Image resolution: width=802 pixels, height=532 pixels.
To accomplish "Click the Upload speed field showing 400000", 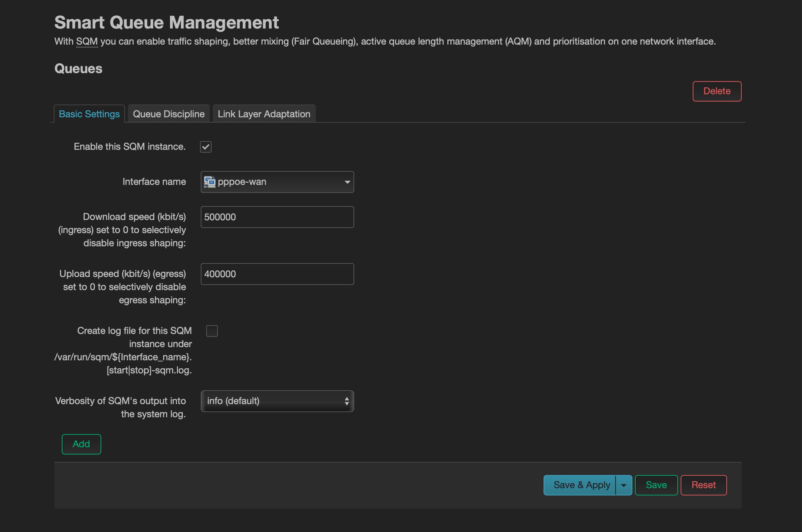I will [x=277, y=274].
